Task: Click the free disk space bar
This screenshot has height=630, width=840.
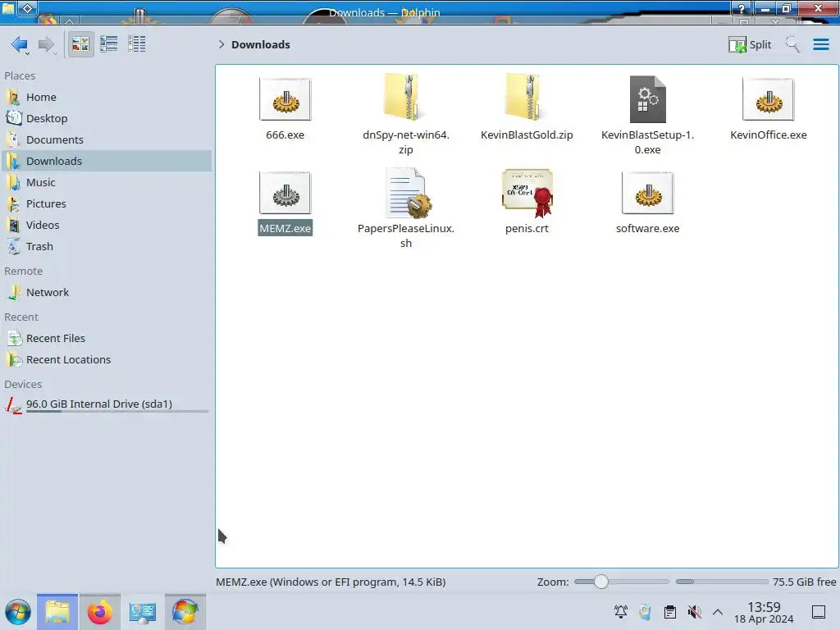Action: [x=722, y=582]
